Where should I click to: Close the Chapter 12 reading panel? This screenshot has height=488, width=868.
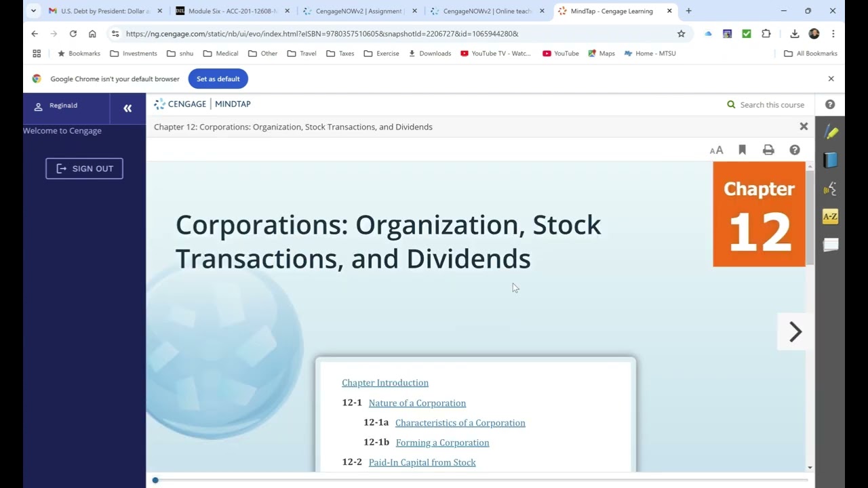point(804,126)
